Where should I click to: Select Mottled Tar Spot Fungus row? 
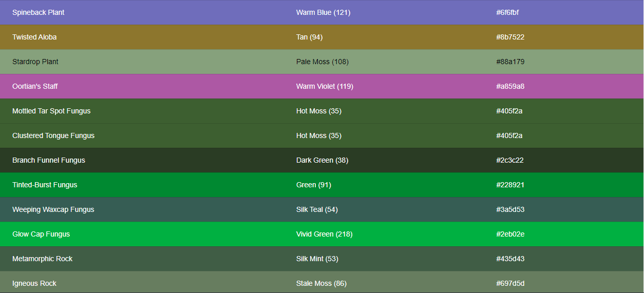pos(321,111)
